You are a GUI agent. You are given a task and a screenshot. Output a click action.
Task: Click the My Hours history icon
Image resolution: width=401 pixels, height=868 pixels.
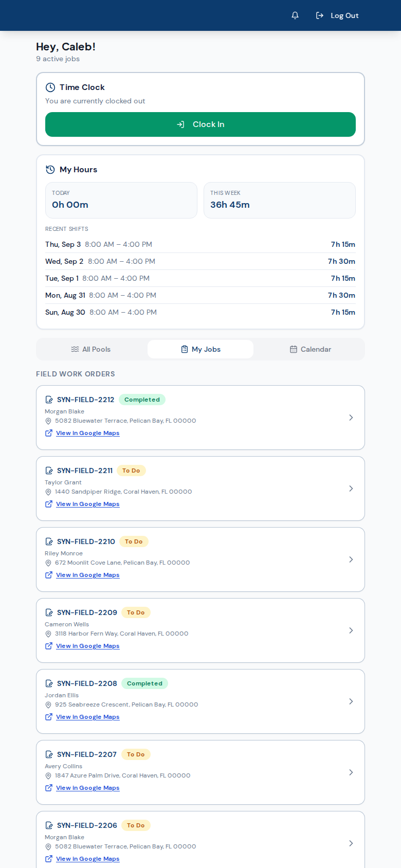pos(50,170)
